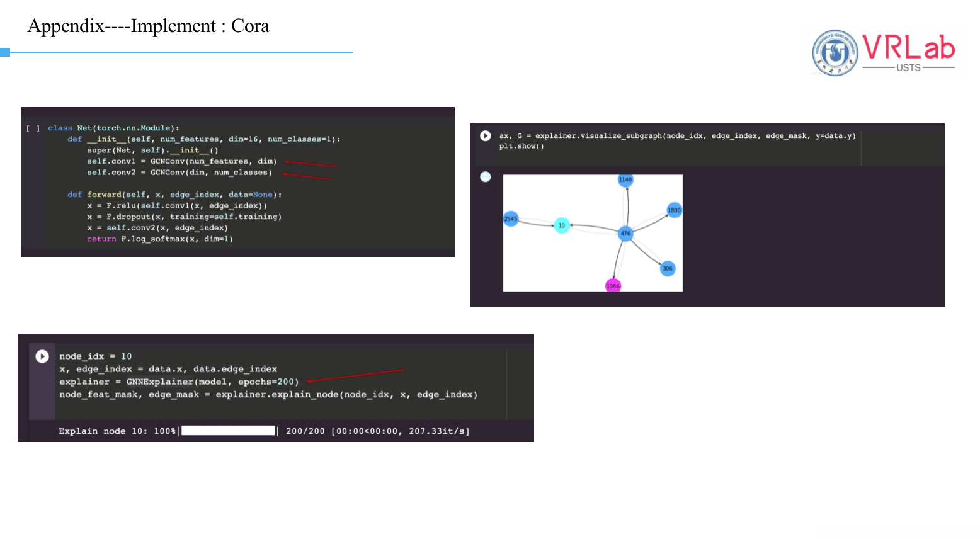The height and width of the screenshot is (544, 980).
Task: Click the VRLab USTS logo
Action: tap(884, 53)
